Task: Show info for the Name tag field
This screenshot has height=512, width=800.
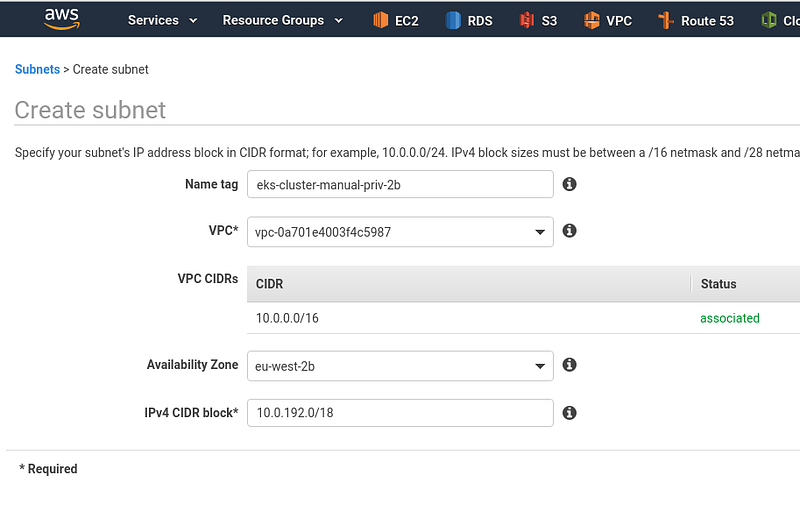Action: tap(569, 184)
